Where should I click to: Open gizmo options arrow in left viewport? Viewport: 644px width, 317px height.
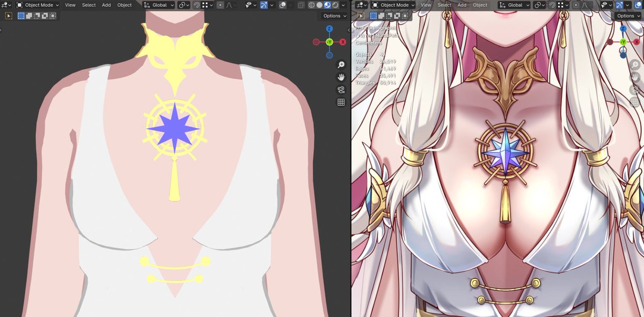pyautogui.click(x=272, y=5)
